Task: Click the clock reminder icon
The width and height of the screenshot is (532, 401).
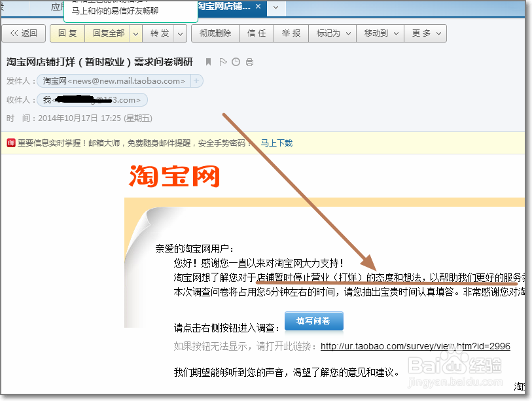Action: (x=236, y=61)
